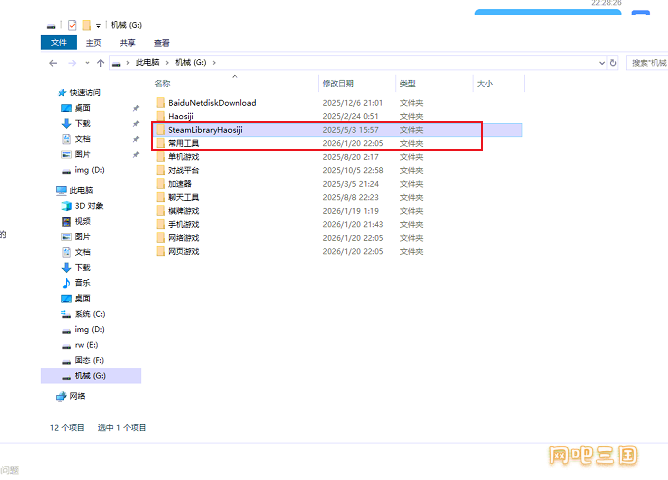Open the 3D 对象 folder in sidebar
Image resolution: width=668 pixels, height=480 pixels.
pyautogui.click(x=89, y=206)
